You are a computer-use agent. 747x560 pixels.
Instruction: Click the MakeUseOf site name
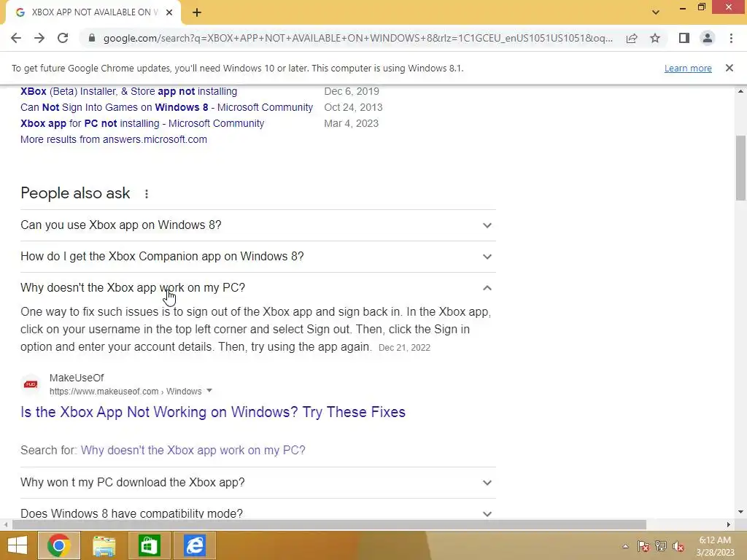[76, 378]
